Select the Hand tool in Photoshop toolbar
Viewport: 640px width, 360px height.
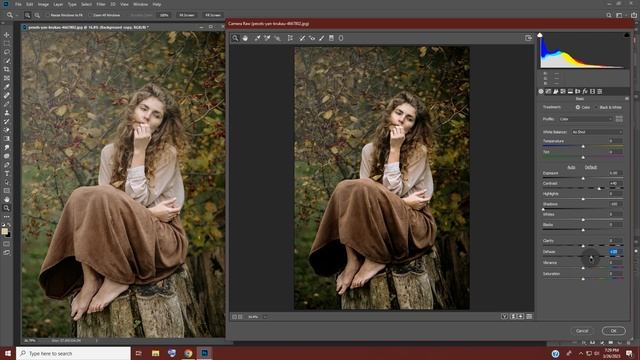tap(7, 200)
